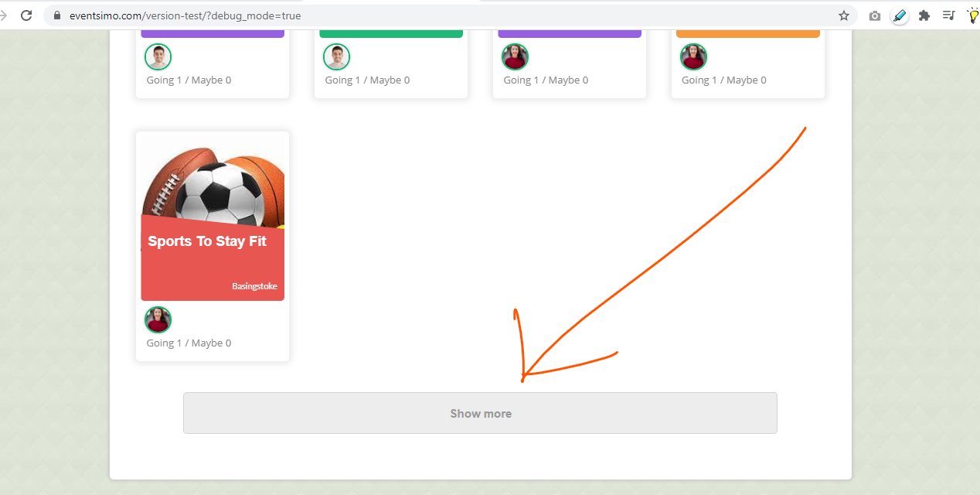The height and width of the screenshot is (495, 980).
Task: Toggle the bookmark star for this page
Action: [843, 15]
